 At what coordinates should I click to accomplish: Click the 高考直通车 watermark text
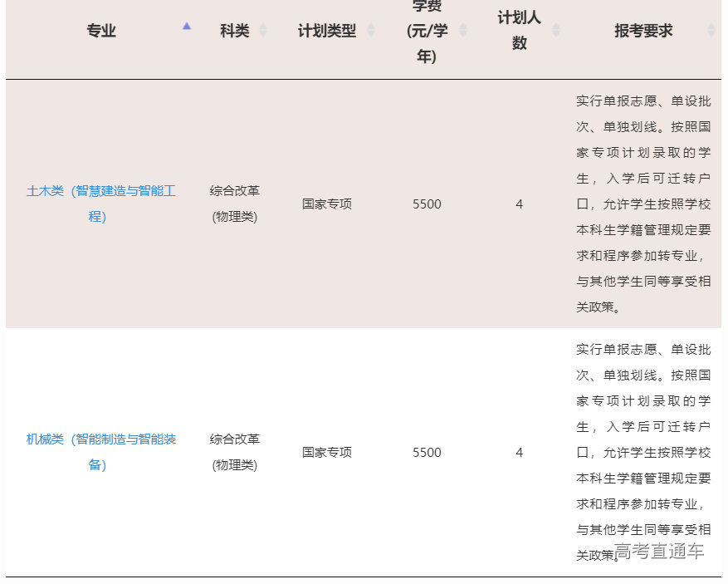click(x=659, y=552)
